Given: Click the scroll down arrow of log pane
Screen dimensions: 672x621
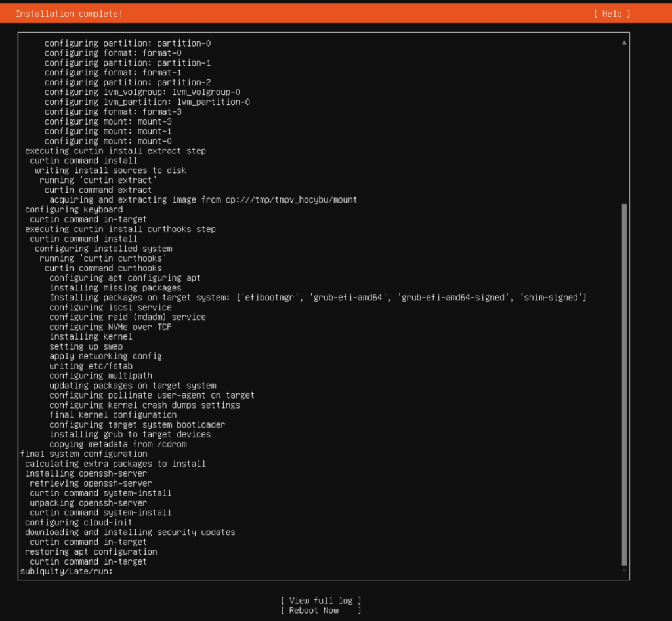Looking at the screenshot, I should tap(624, 571).
